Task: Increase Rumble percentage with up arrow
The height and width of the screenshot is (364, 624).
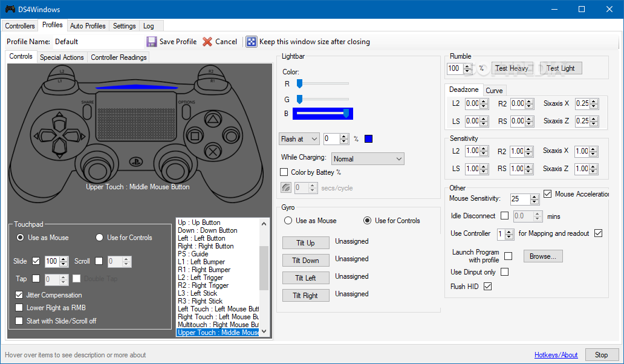Action: coord(467,66)
